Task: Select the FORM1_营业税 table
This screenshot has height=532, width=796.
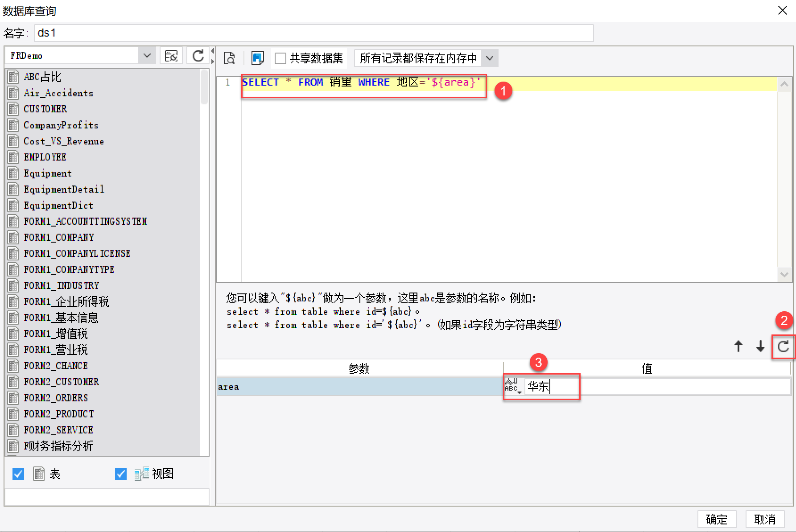Action: click(56, 350)
